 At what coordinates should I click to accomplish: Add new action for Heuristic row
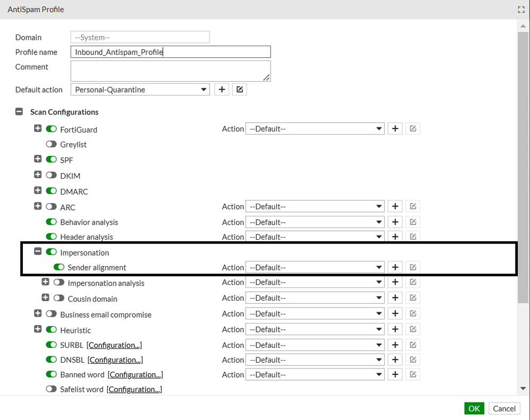pos(395,329)
